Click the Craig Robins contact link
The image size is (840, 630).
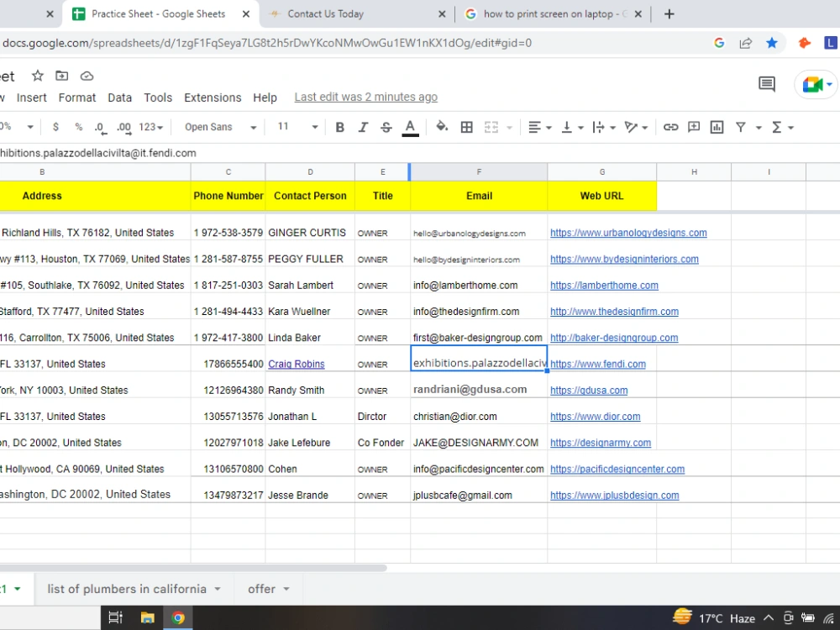(297, 364)
